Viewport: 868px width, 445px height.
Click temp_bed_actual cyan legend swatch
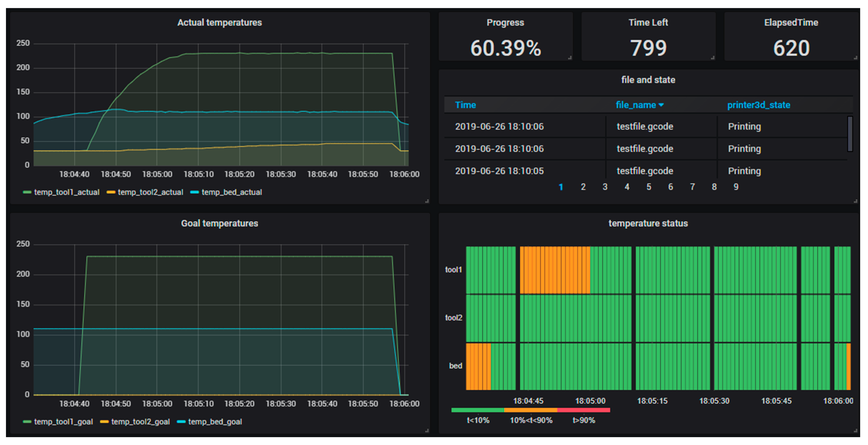click(194, 192)
